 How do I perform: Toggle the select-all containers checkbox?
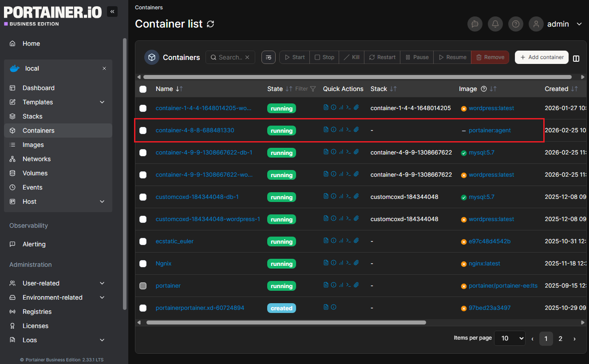pyautogui.click(x=143, y=89)
